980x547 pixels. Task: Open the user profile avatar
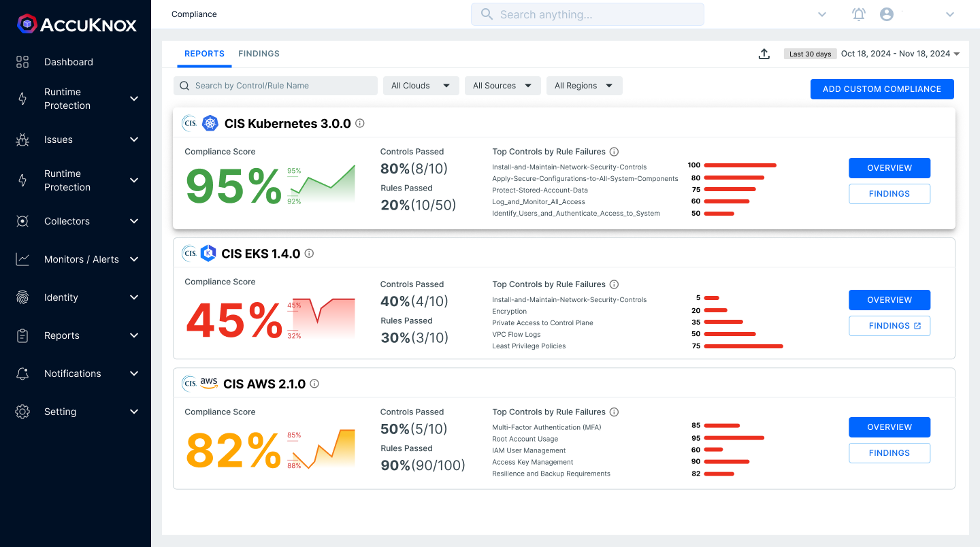(886, 14)
